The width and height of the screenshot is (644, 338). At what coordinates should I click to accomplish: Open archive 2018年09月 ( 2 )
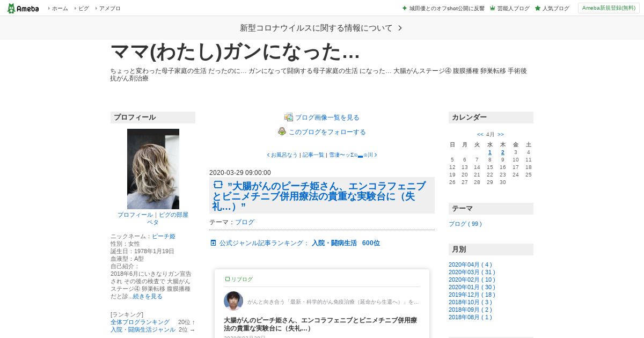point(470,310)
